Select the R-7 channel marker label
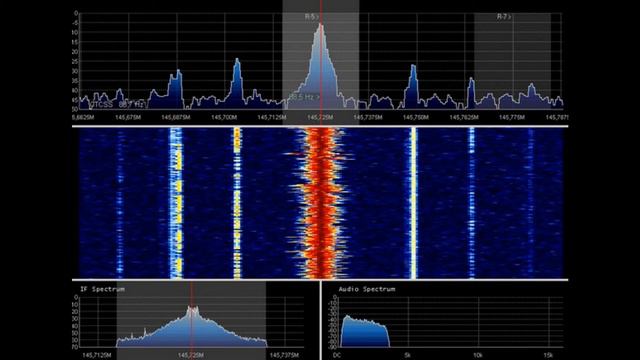640x360 pixels. (x=504, y=17)
